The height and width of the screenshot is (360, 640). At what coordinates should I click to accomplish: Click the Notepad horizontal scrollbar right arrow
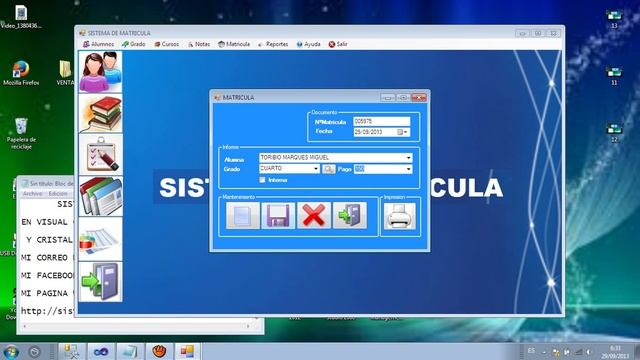click(x=248, y=326)
